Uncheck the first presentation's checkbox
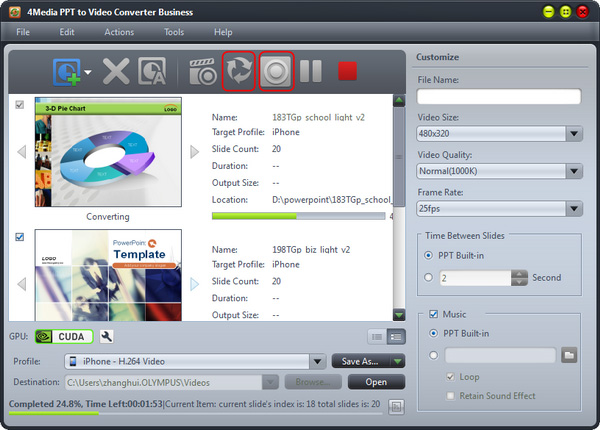This screenshot has width=600, height=430. pos(20,104)
